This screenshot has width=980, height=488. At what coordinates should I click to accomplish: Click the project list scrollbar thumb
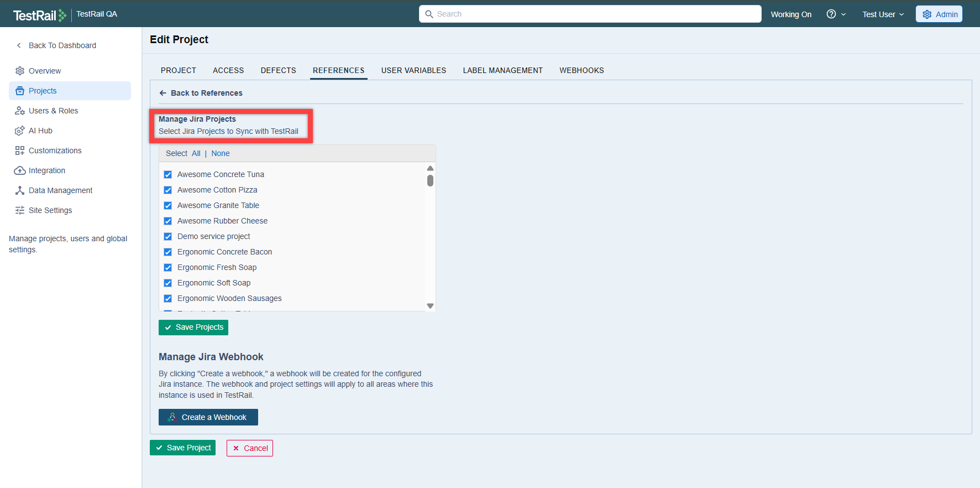pos(430,181)
